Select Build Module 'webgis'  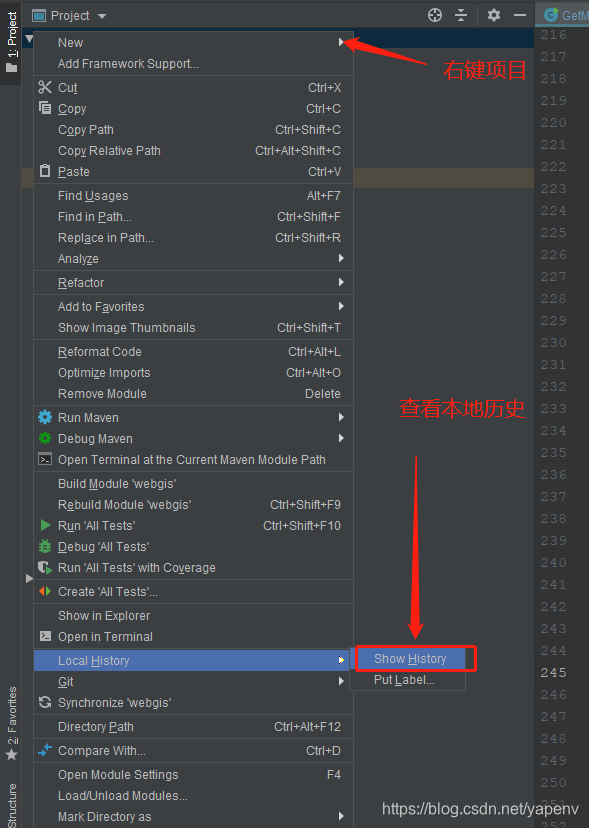coord(193,483)
